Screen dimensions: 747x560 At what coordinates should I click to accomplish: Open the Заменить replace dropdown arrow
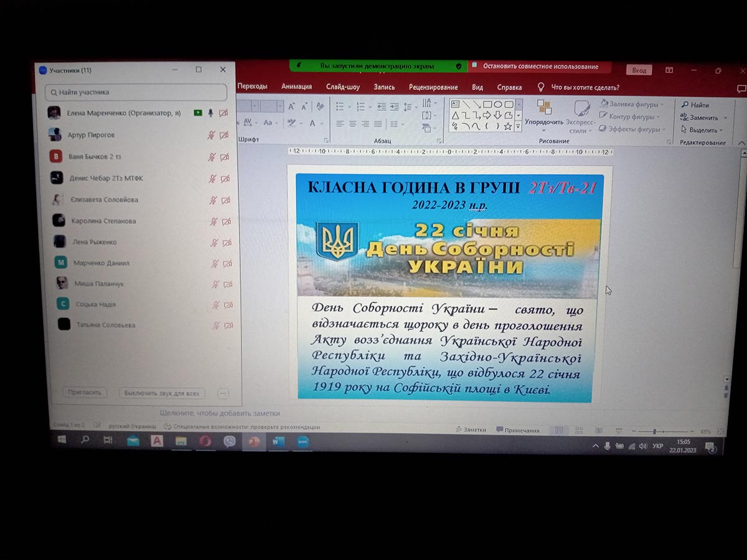tap(725, 118)
